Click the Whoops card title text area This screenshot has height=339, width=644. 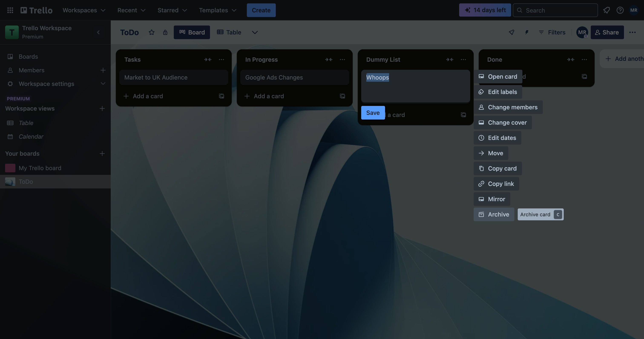(x=415, y=86)
